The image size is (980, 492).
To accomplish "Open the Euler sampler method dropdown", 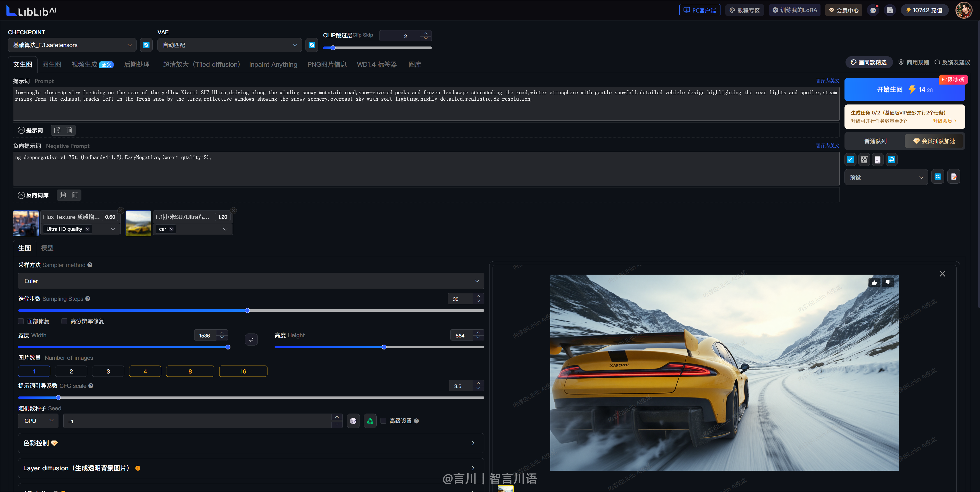I will 251,281.
